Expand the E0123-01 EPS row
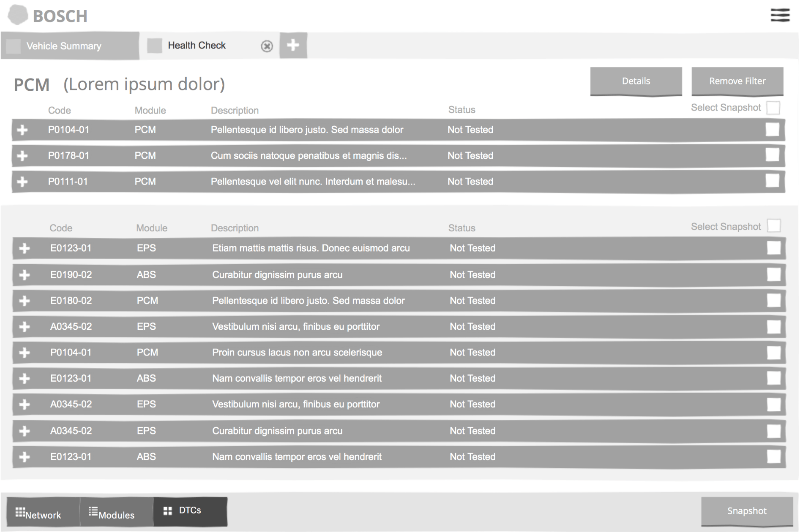Screen dimensions: 800x532 [25, 248]
